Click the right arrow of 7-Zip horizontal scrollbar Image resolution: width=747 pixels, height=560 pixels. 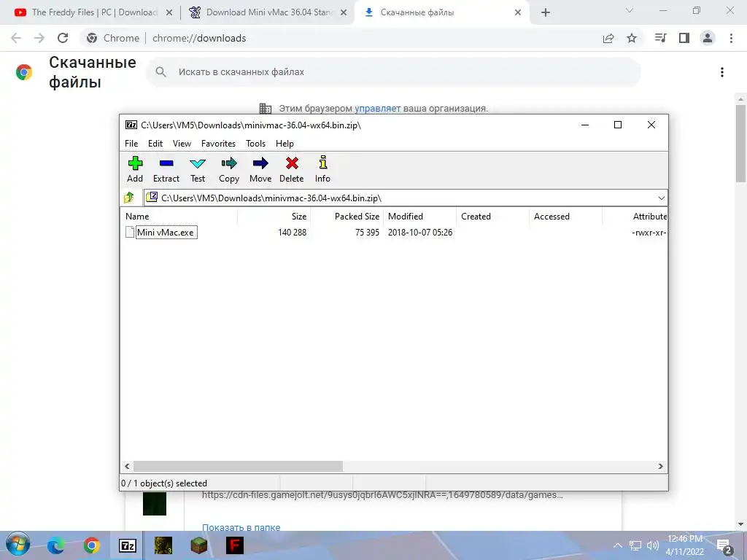coord(661,466)
